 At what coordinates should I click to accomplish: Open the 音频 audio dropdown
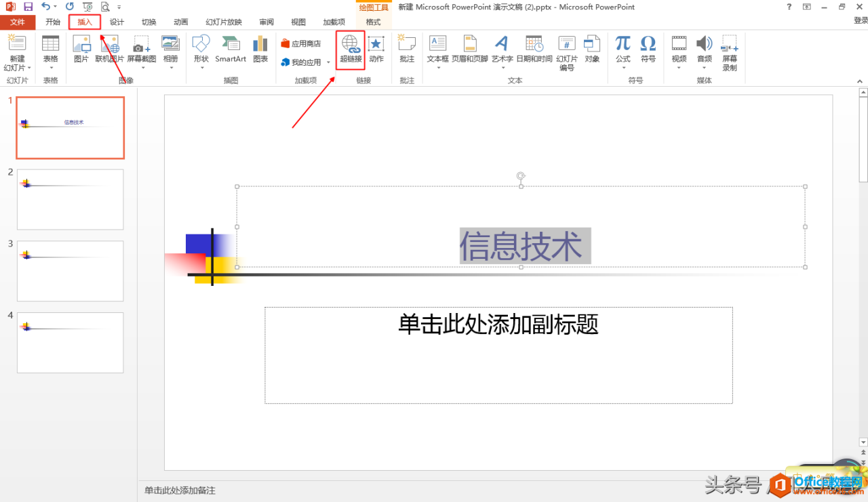click(x=705, y=68)
